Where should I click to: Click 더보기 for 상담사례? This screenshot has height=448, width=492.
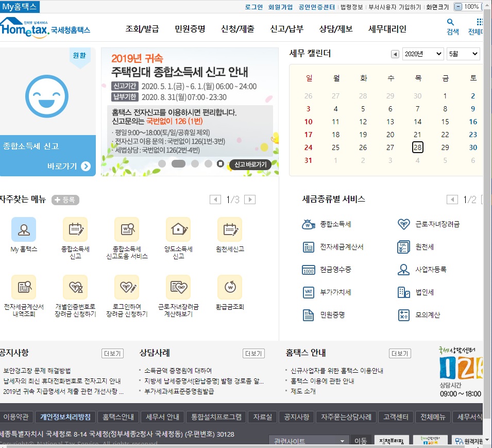[x=253, y=354]
